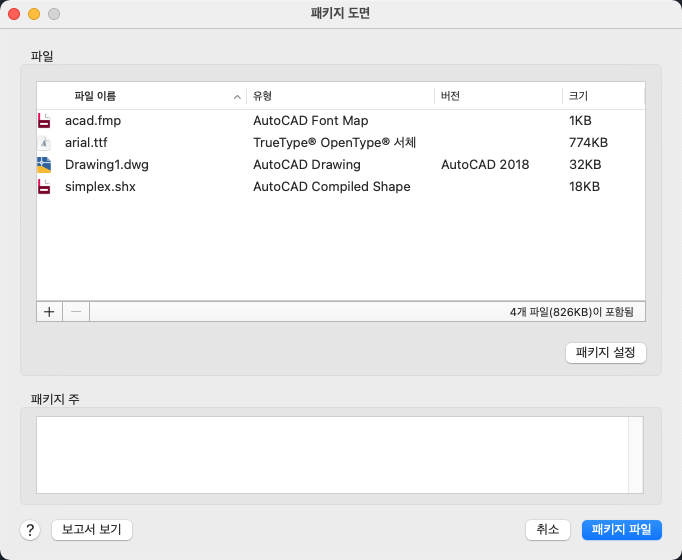The image size is (682, 560).
Task: Click the 보고서 보기 button
Action: 92,530
